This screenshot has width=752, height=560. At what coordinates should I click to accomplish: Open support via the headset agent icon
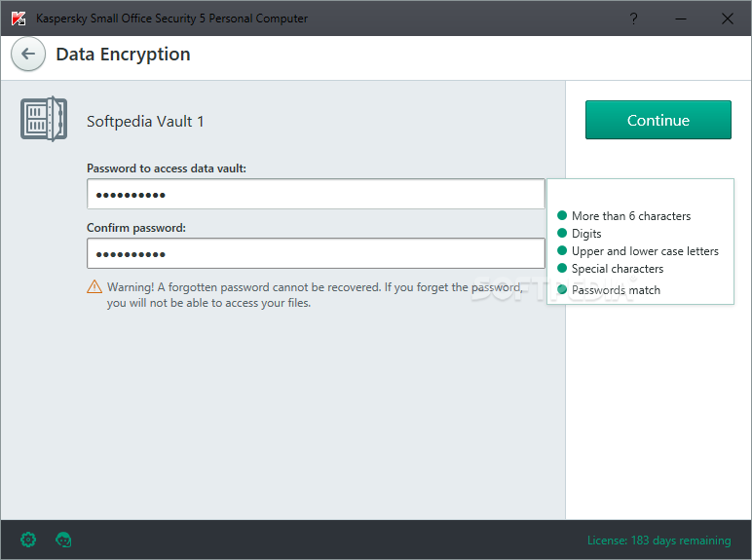click(63, 540)
